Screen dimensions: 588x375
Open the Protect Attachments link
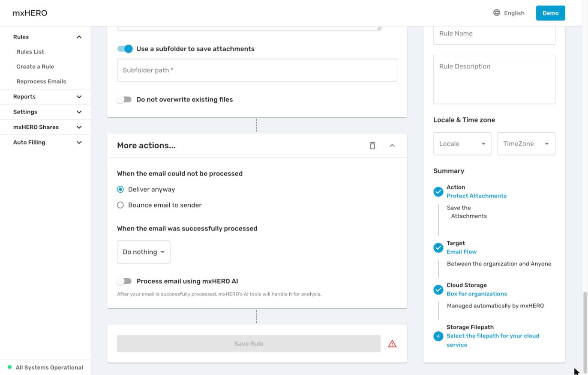(x=477, y=196)
